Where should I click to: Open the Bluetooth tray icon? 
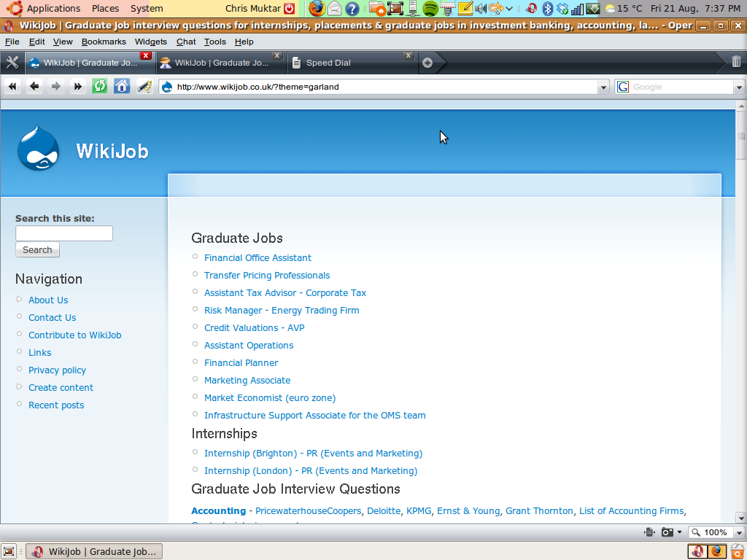click(x=547, y=9)
